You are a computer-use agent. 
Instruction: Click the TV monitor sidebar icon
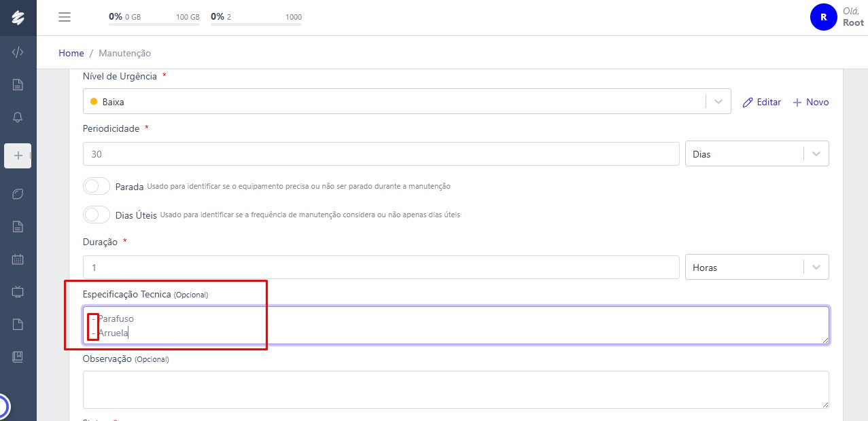[x=18, y=292]
